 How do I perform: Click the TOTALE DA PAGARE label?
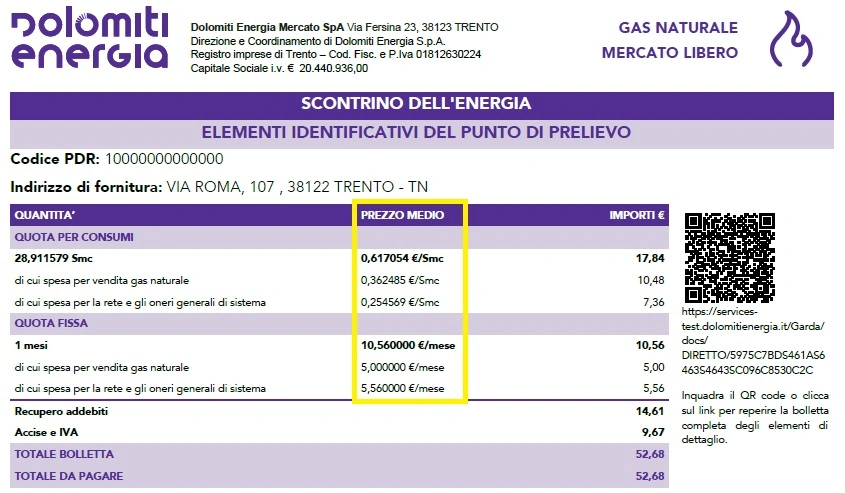click(x=68, y=476)
